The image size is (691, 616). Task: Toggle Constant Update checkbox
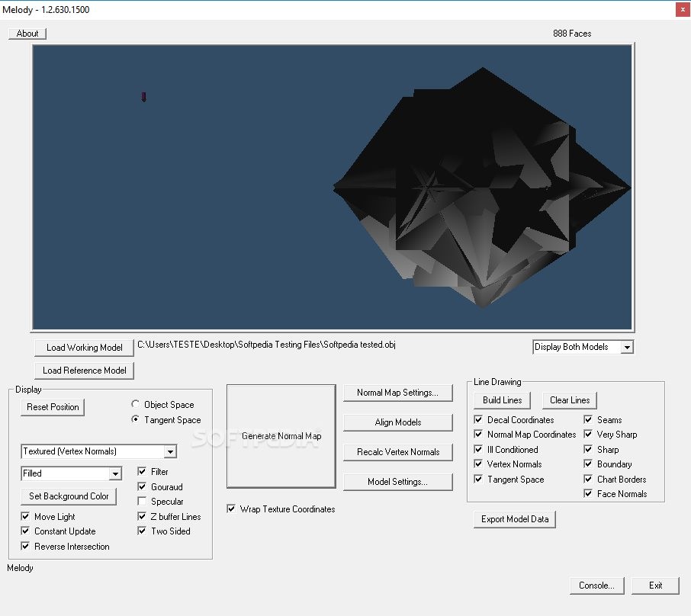(x=26, y=531)
